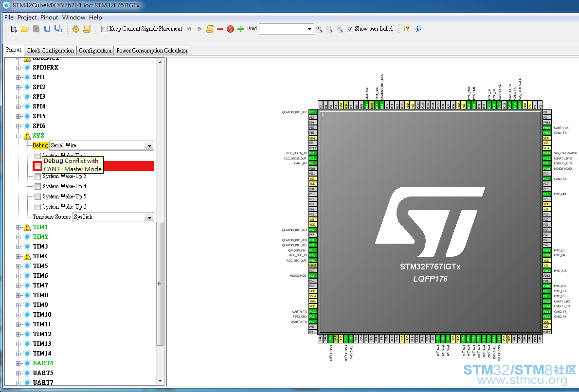Toggle the red-highlighted System Wake-Up 2 checkbox
Viewport: 579px width, 392px height.
click(37, 166)
